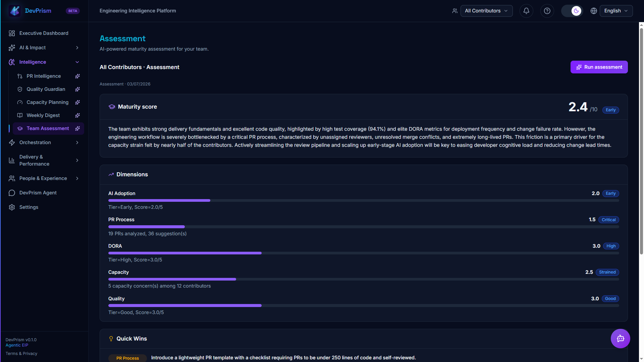Click sparkle icon beside Weekly Digest

pyautogui.click(x=77, y=115)
